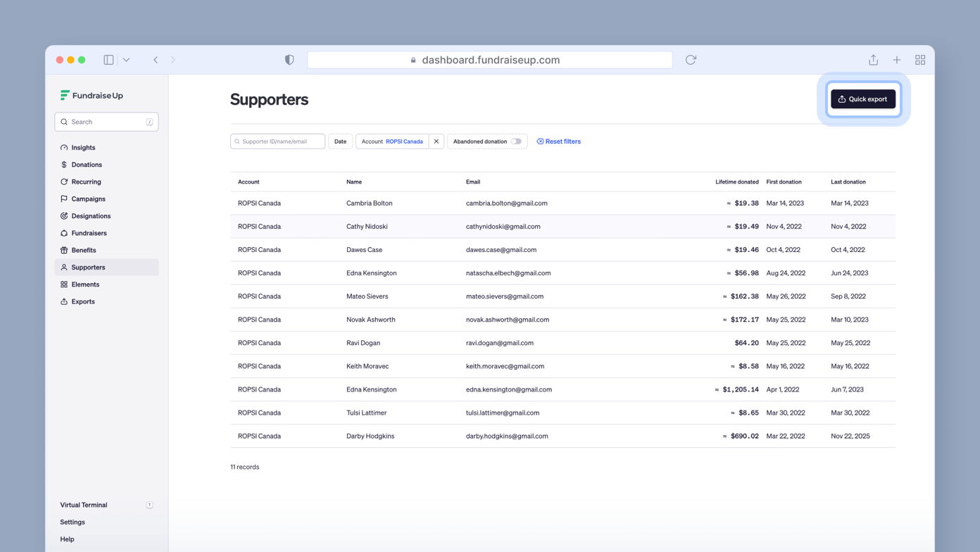Open the Date filter
980x552 pixels.
click(340, 141)
